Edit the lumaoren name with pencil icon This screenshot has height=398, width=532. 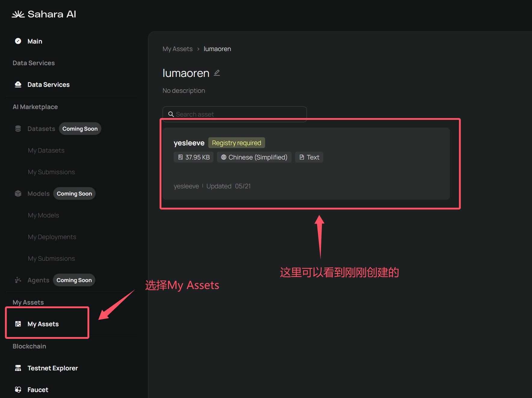click(217, 73)
